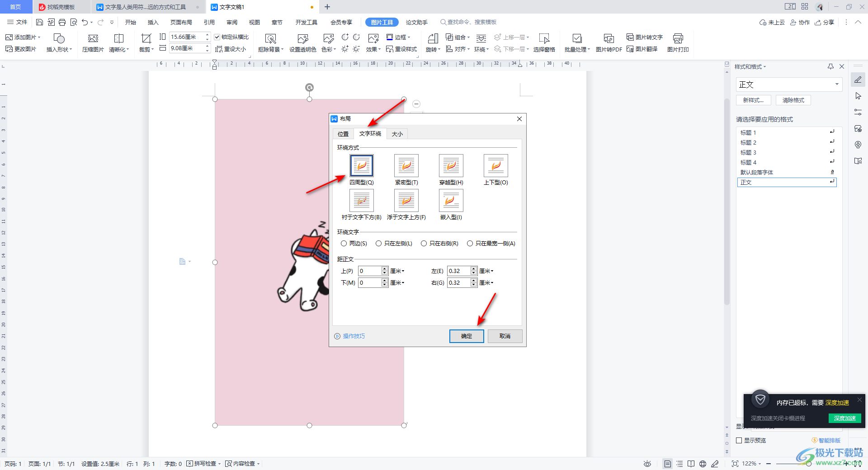
Task: Click the undo icon
Action: 85,22
